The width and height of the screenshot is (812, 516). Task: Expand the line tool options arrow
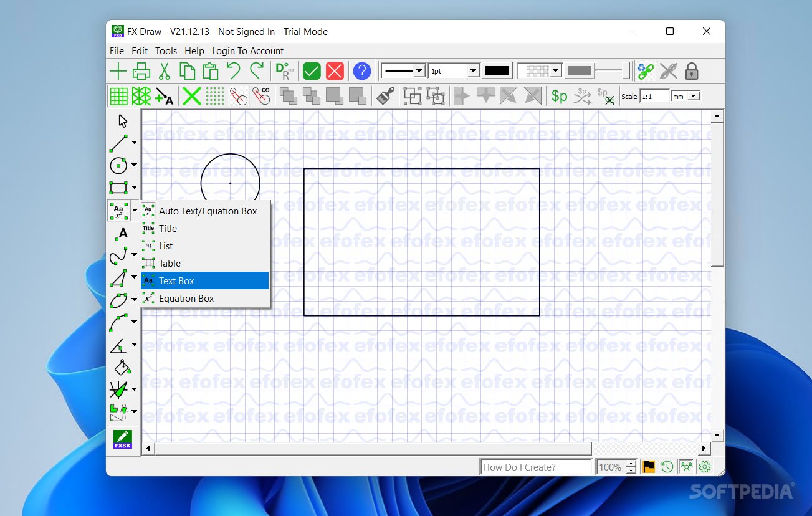pos(135,143)
